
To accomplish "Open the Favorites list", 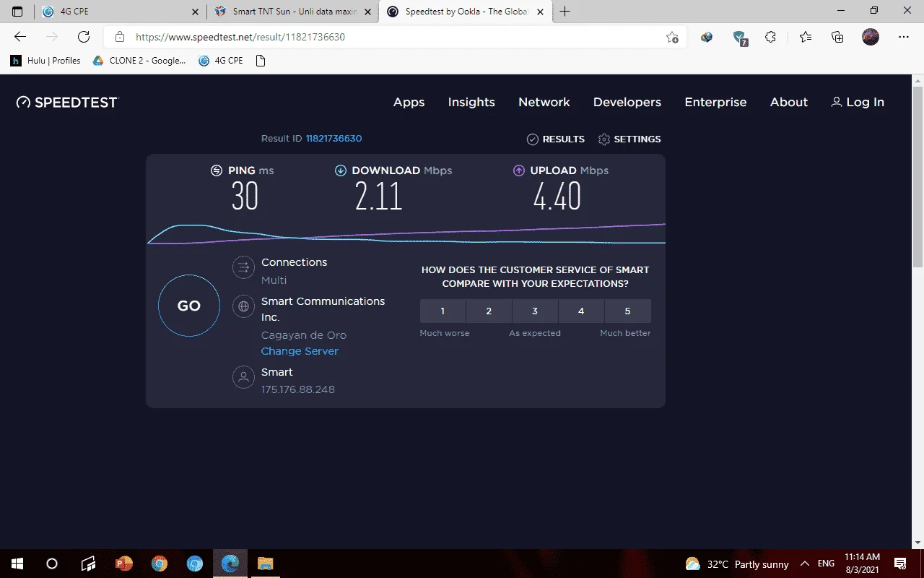I will click(x=806, y=37).
